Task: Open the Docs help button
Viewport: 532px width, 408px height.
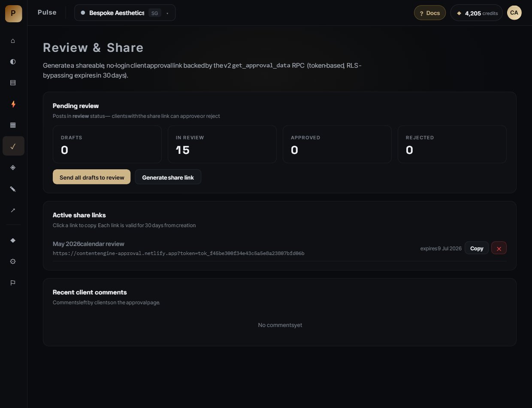Action: point(430,13)
